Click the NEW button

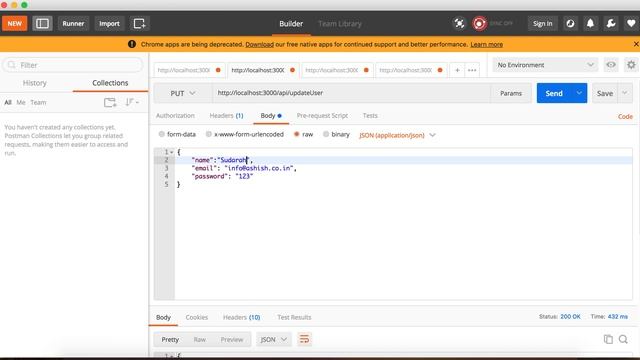(x=15, y=23)
